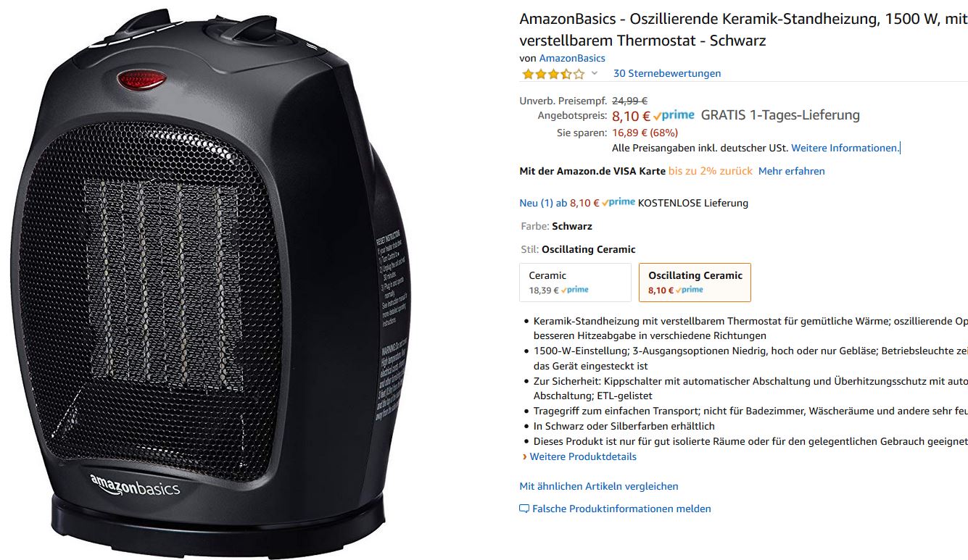Click the Prime badge in Oscillating Ceramic option
Viewport: 968px width, 560px height.
[690, 290]
